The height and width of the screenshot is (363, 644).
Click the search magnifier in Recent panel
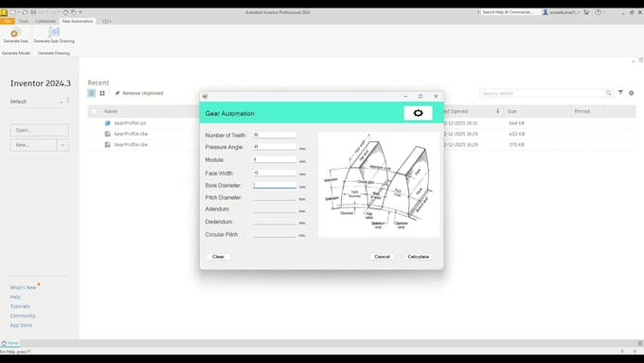609,93
